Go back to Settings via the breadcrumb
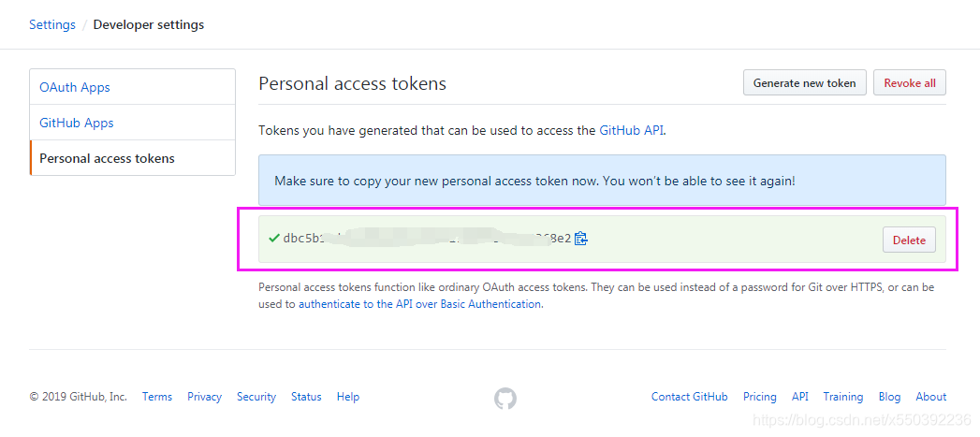This screenshot has width=980, height=437. click(x=52, y=25)
